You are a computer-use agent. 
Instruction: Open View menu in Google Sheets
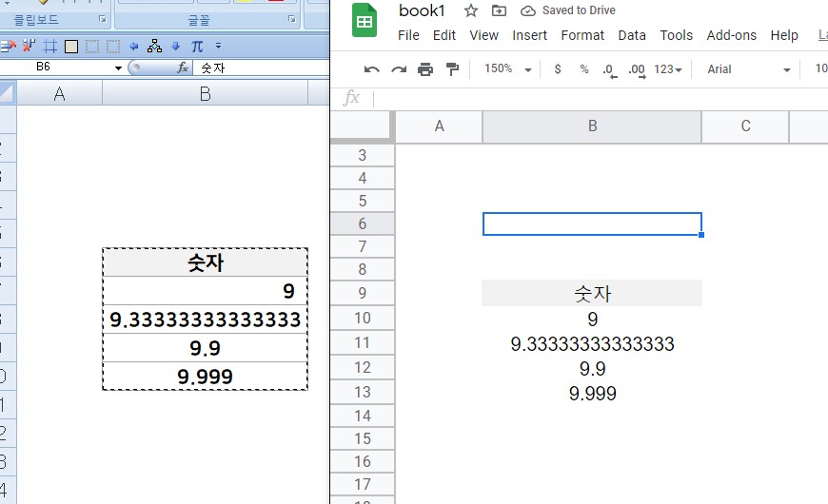tap(483, 35)
